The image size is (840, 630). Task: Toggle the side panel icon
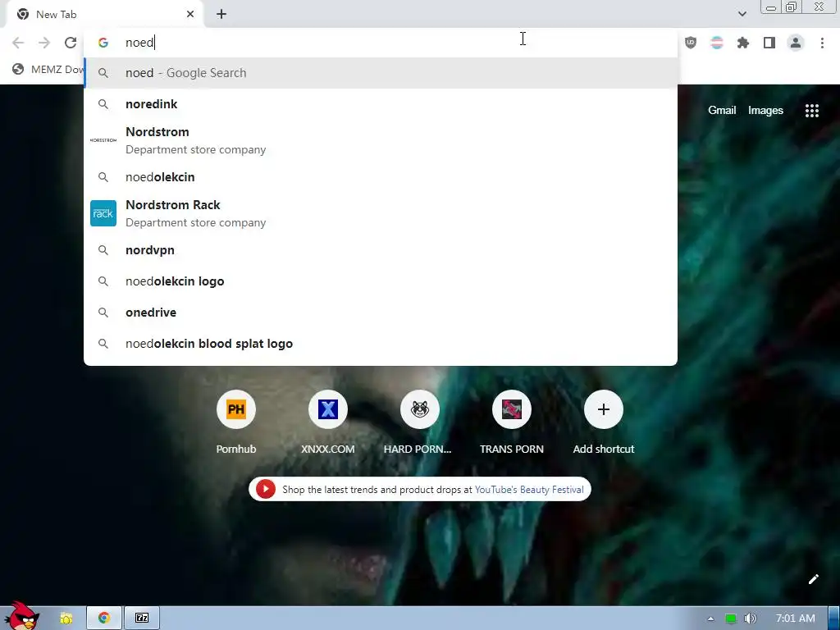click(x=769, y=43)
